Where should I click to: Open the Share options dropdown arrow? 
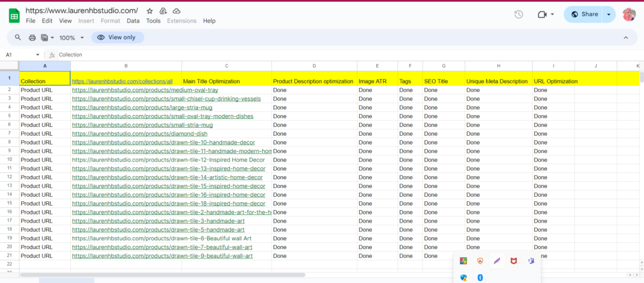click(x=608, y=14)
